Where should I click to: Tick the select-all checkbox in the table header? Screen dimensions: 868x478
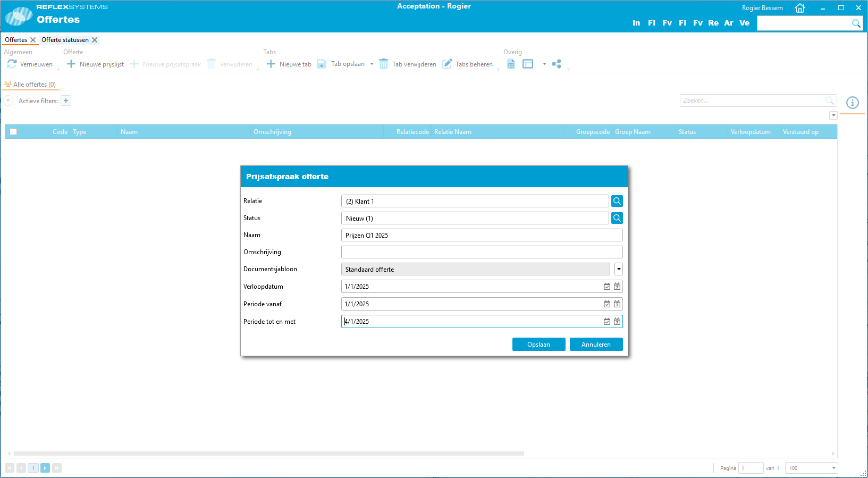click(13, 132)
